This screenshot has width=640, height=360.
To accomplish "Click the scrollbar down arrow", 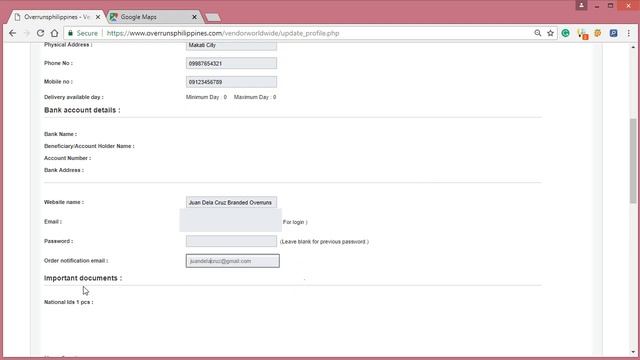I will 633,352.
